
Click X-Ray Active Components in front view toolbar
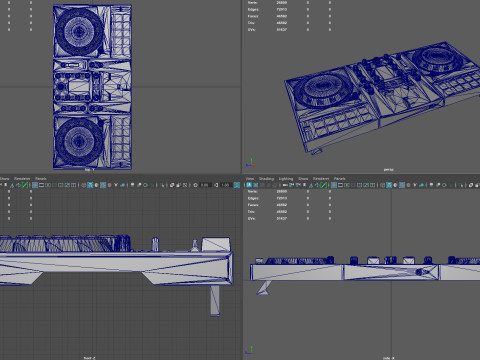click(178, 185)
